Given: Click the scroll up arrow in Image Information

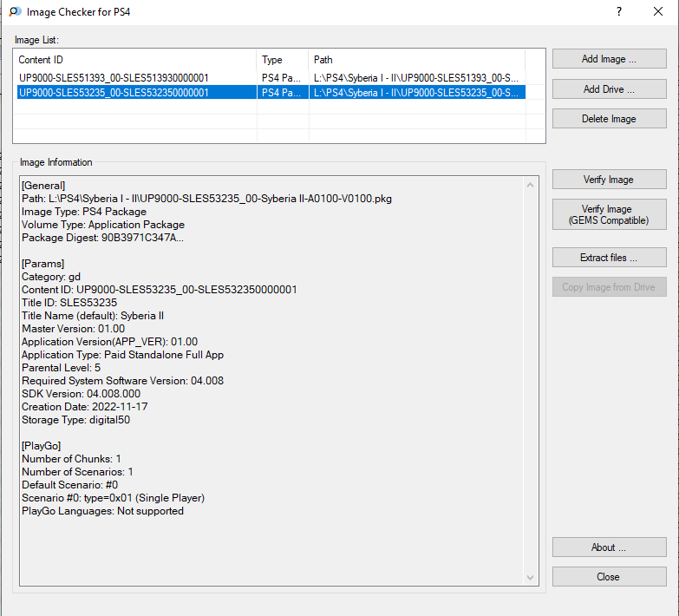Looking at the screenshot, I should [531, 185].
